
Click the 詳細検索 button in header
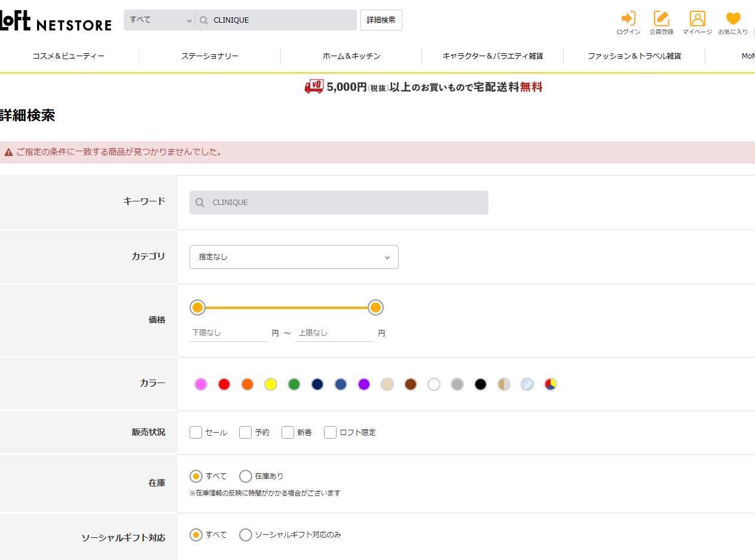click(x=381, y=20)
